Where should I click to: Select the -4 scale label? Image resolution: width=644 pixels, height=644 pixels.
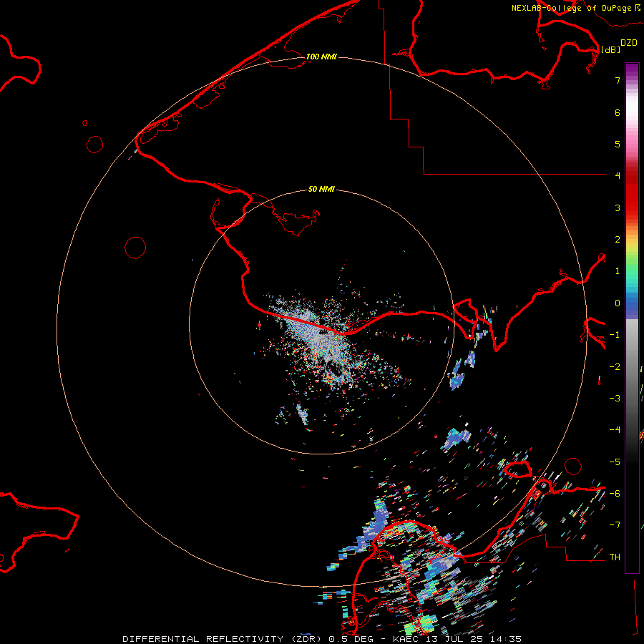[615, 430]
